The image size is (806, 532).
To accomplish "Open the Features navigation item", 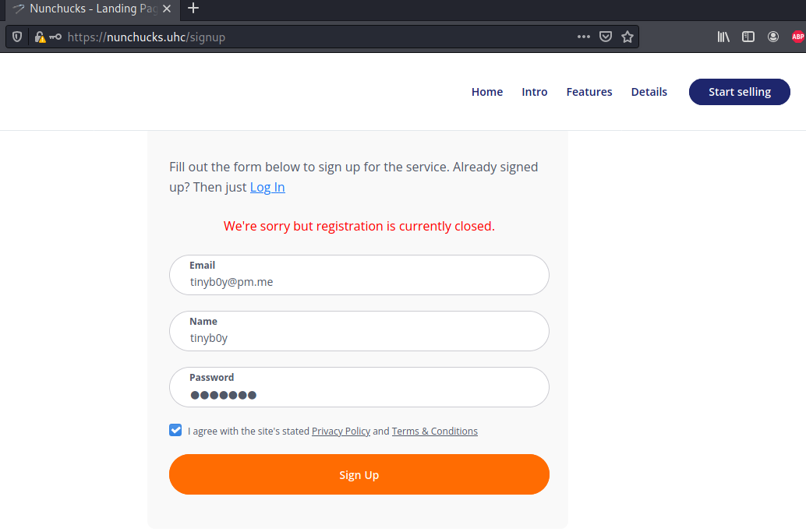I will pyautogui.click(x=589, y=91).
